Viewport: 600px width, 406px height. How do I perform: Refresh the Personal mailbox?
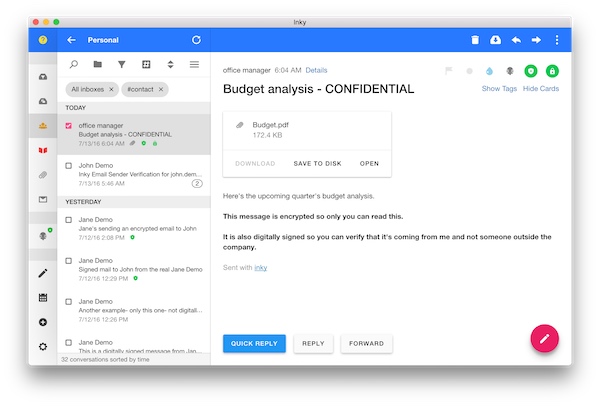(196, 40)
